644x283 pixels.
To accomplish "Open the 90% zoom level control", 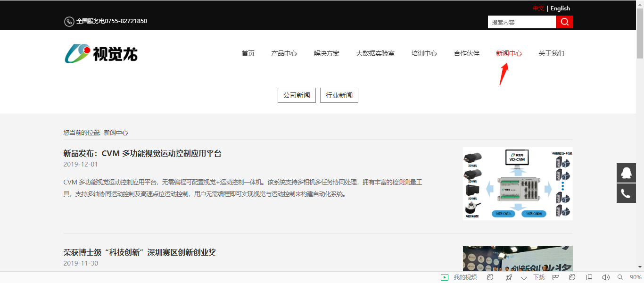I will 636,277.
